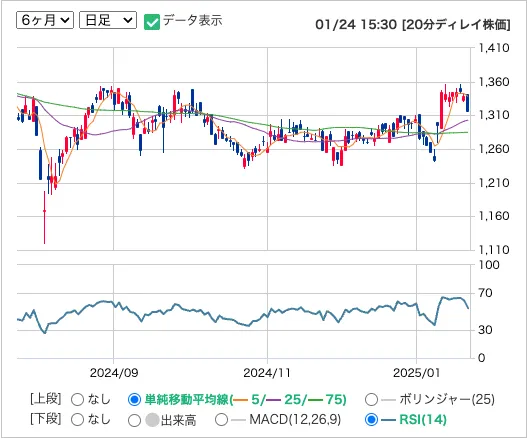Screen dimensions: 527x439
Task: Click the RSI 70 level label
Action: [485, 293]
